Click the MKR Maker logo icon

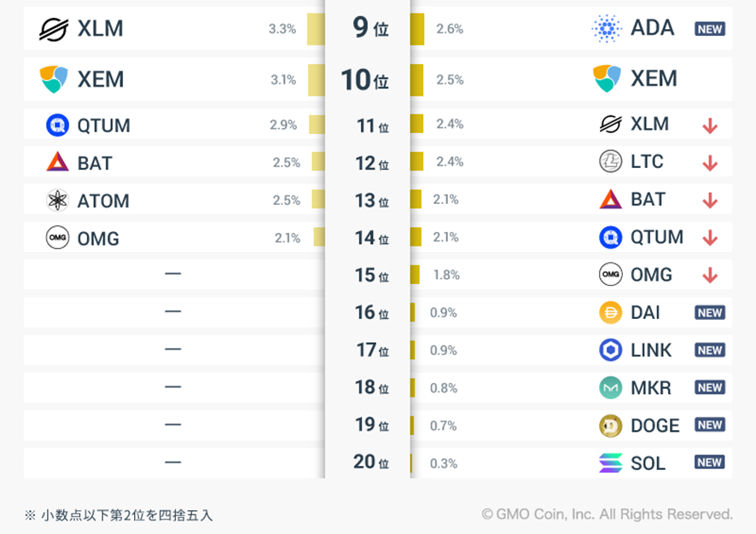[x=610, y=387]
